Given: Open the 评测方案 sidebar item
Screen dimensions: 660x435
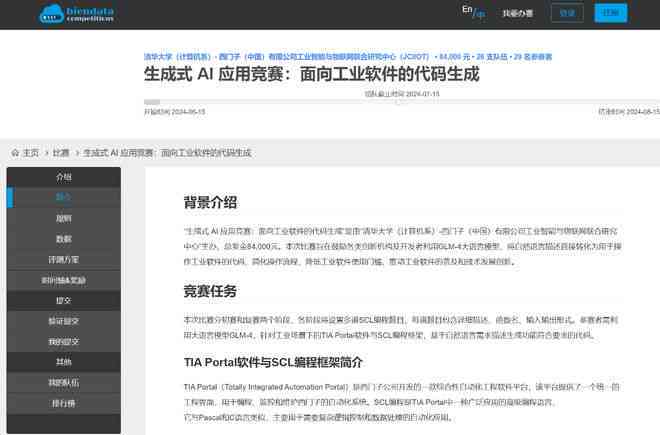Looking at the screenshot, I should pyautogui.click(x=64, y=259).
